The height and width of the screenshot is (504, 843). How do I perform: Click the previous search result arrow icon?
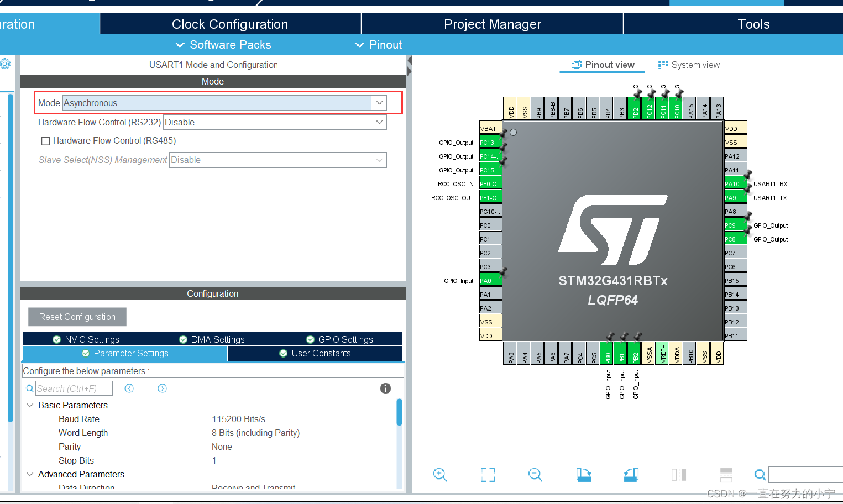click(129, 389)
